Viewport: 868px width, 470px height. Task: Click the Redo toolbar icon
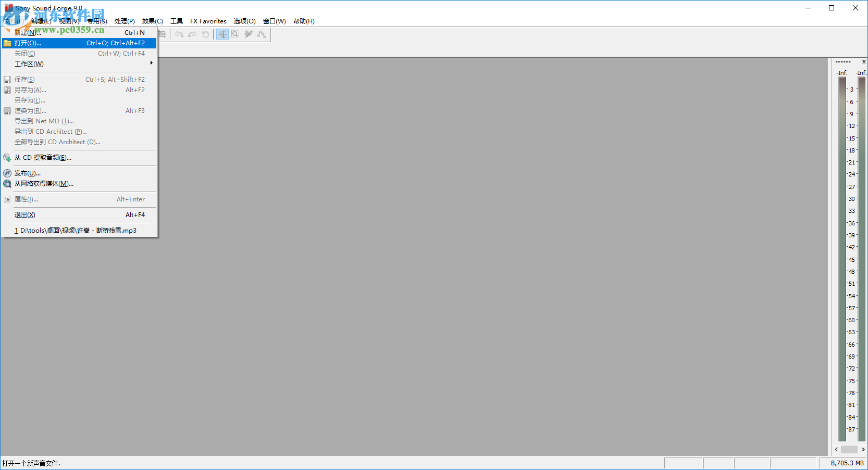coord(192,34)
